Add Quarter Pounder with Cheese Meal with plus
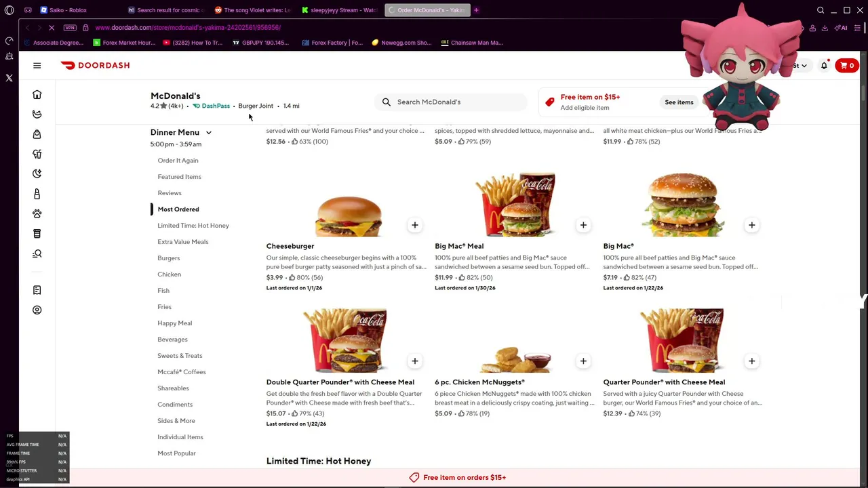 coord(751,361)
